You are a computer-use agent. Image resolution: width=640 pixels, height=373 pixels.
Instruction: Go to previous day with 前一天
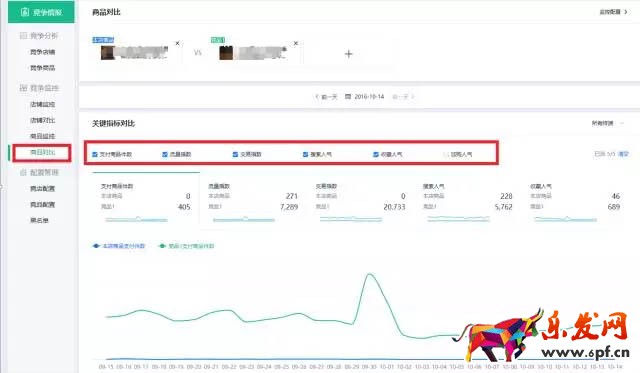coord(326,97)
